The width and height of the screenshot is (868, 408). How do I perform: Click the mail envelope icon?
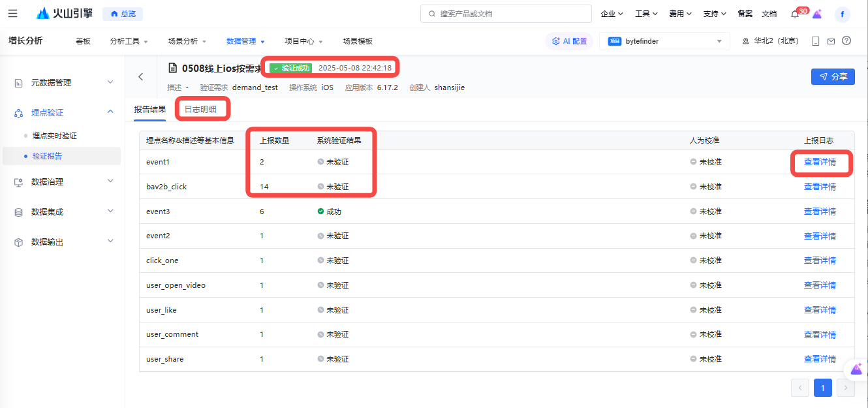[831, 41]
